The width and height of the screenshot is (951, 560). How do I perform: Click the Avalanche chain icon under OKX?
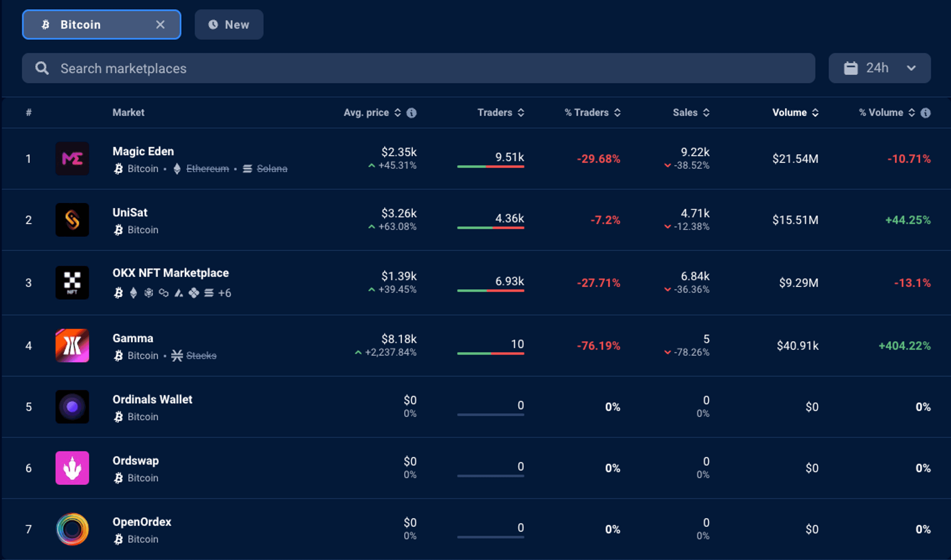point(179,293)
